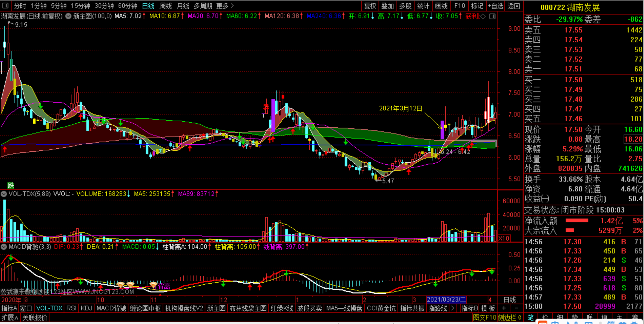Click the 2021/03/23 date marker on timeline

pyautogui.click(x=446, y=300)
